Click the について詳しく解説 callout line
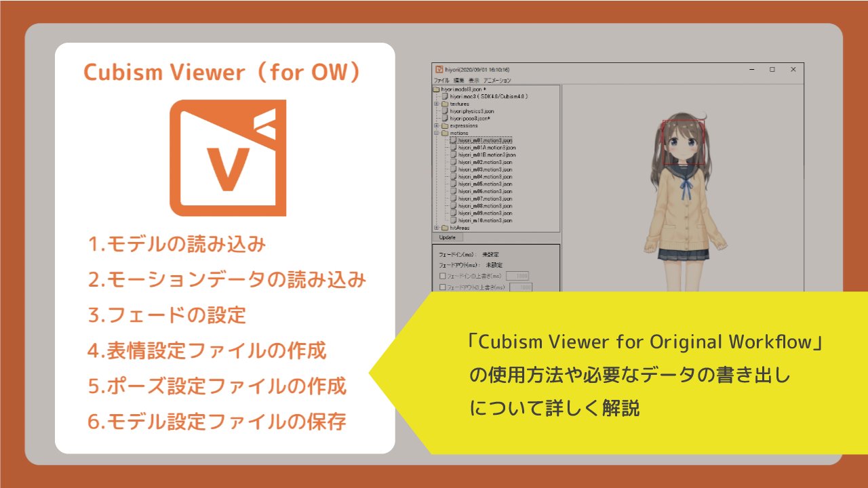Viewport: 868px width, 488px height. (x=554, y=408)
